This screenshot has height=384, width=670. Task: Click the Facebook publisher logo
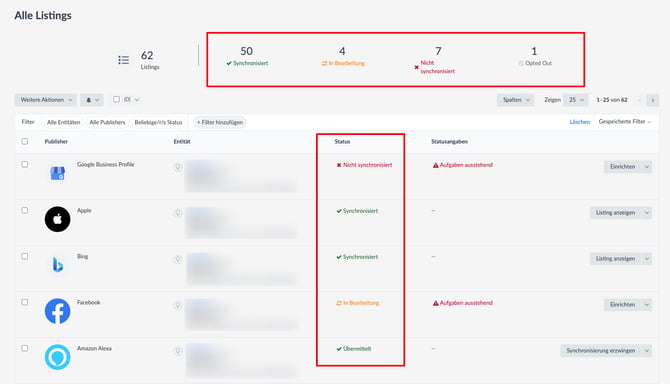(x=57, y=311)
